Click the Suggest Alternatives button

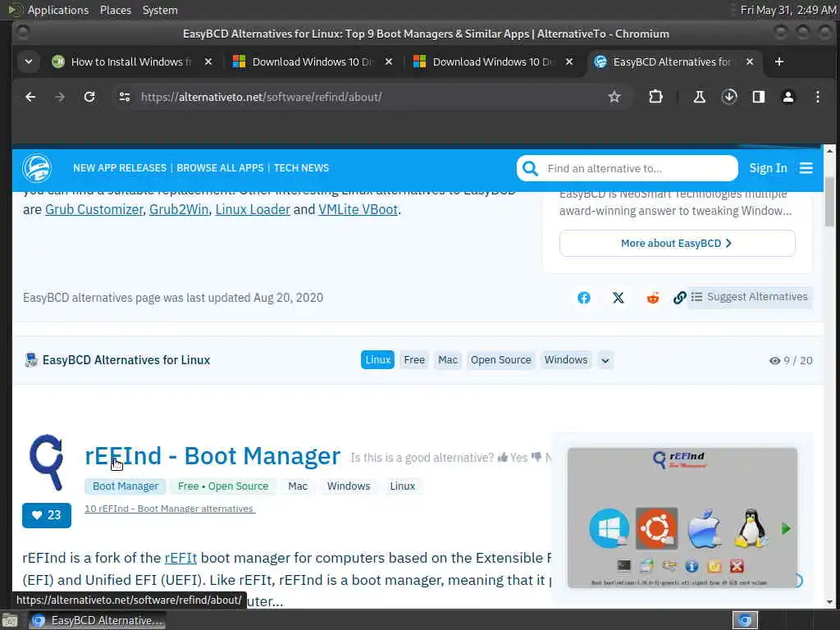750,297
